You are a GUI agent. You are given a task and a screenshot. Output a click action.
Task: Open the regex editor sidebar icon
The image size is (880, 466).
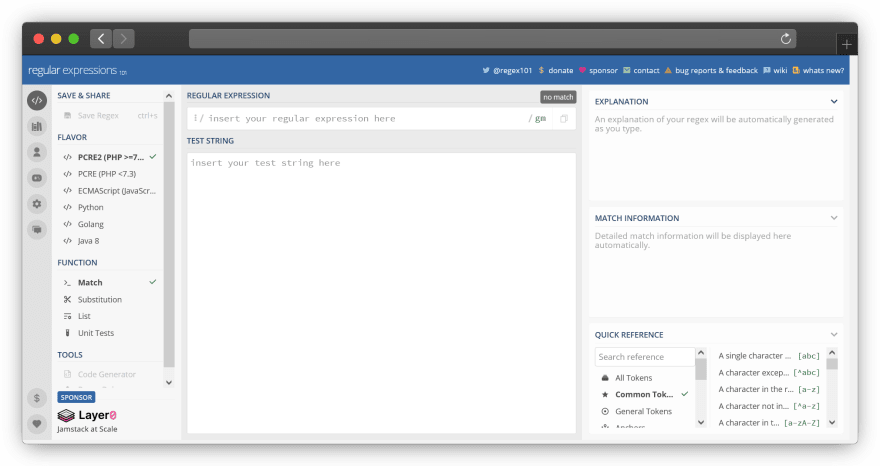click(37, 100)
